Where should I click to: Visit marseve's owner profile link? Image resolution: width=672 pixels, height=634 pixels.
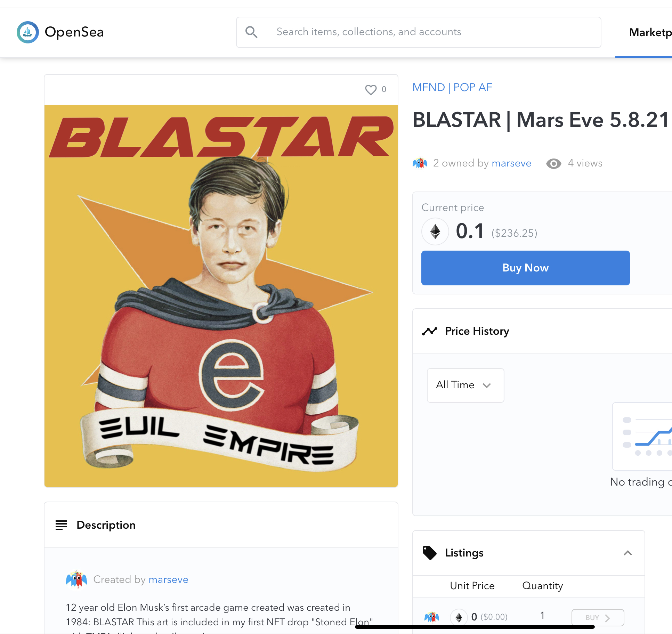(x=511, y=163)
